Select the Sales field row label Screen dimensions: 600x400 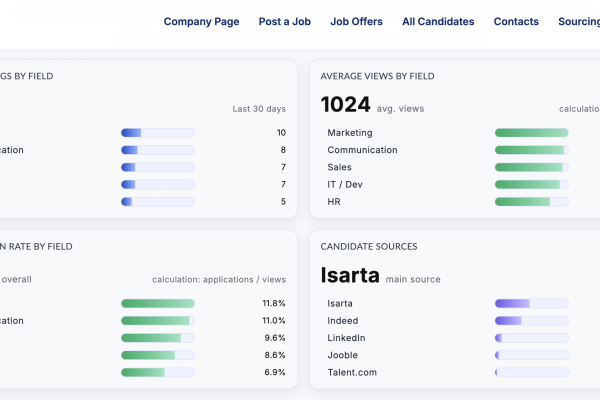point(341,167)
